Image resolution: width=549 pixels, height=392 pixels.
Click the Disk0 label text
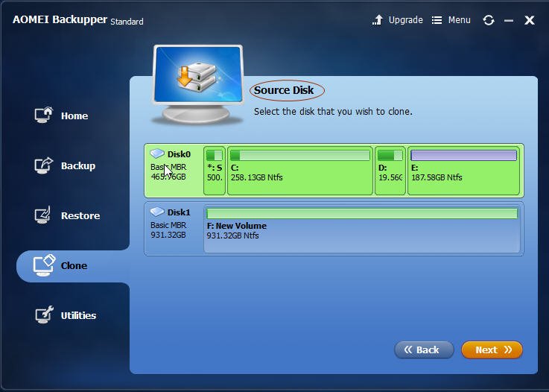[x=179, y=154]
